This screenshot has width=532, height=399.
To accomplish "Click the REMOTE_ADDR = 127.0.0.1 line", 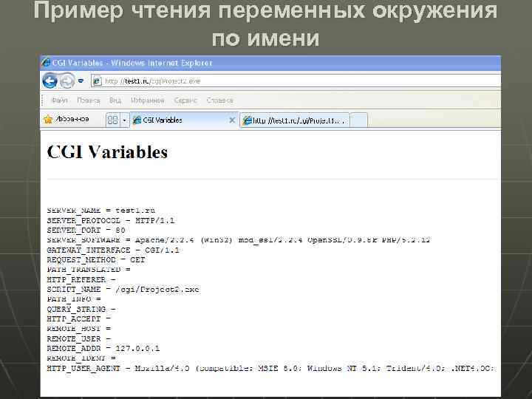I will (x=103, y=349).
